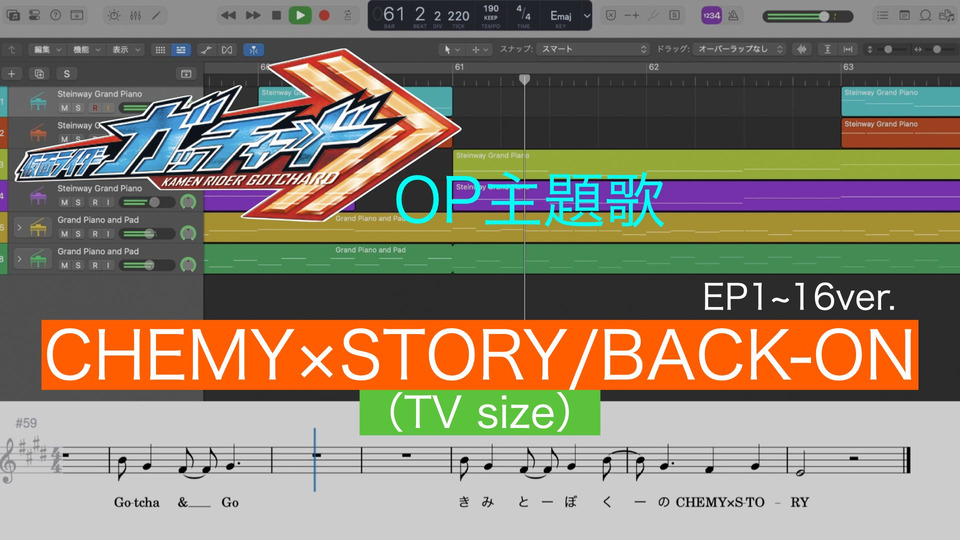Expand the green Grand Piano and Pad stack

tap(19, 259)
